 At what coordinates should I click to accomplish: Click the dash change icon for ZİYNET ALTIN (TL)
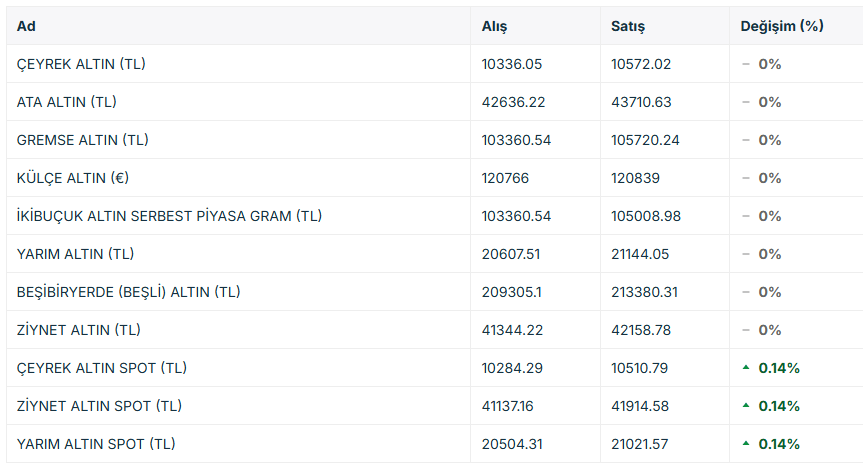(x=746, y=330)
